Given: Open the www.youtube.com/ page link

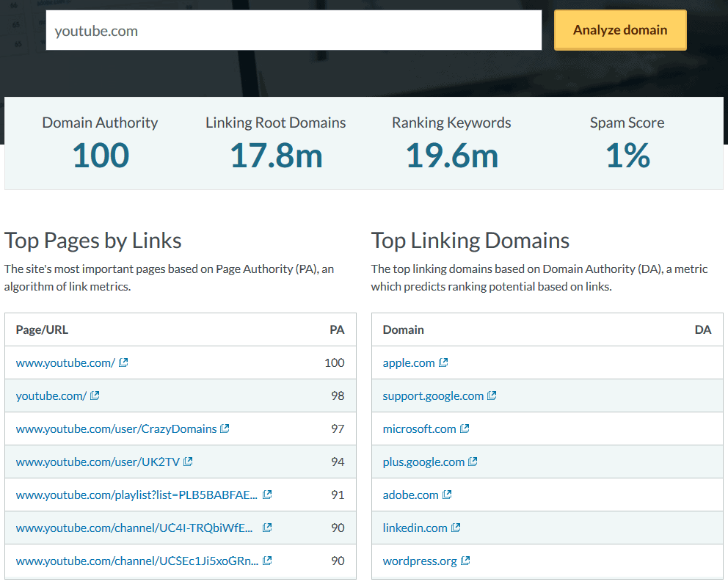Looking at the screenshot, I should click(x=65, y=363).
